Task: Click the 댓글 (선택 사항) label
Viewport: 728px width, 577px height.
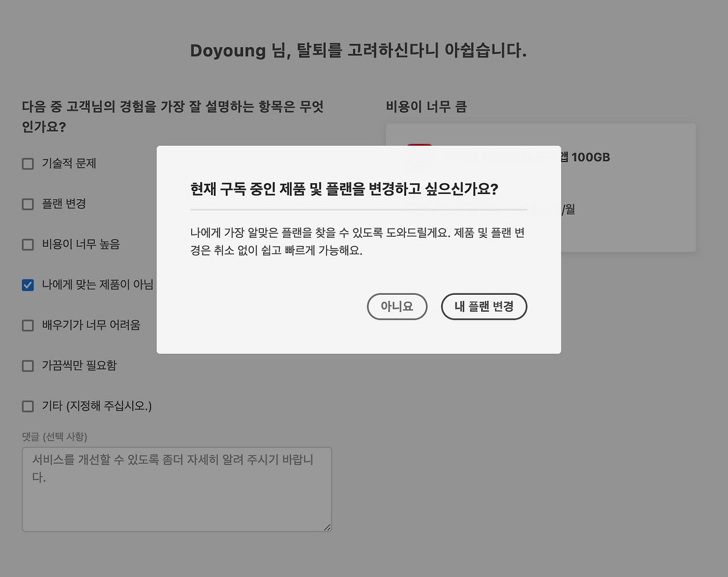Action: (55, 436)
